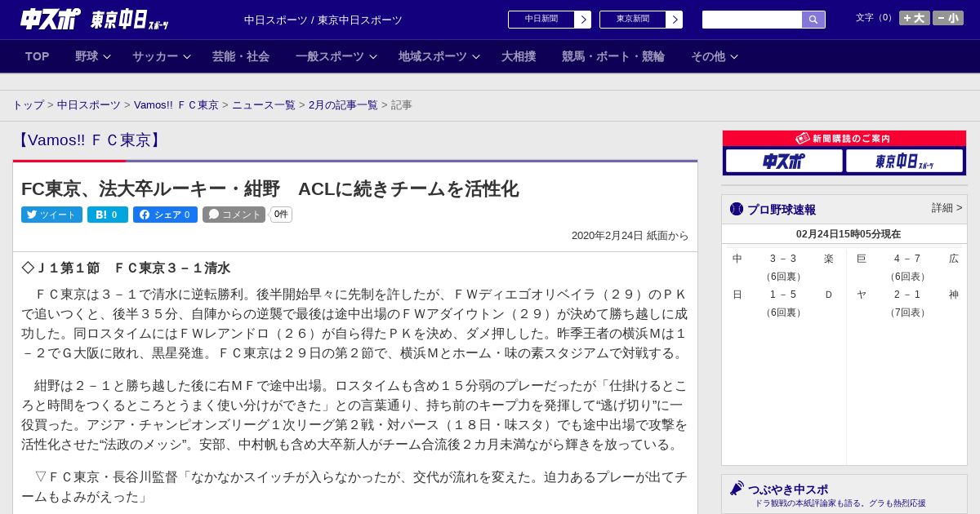Click the 0件 comment count
The height and width of the screenshot is (514, 980).
pos(281,215)
